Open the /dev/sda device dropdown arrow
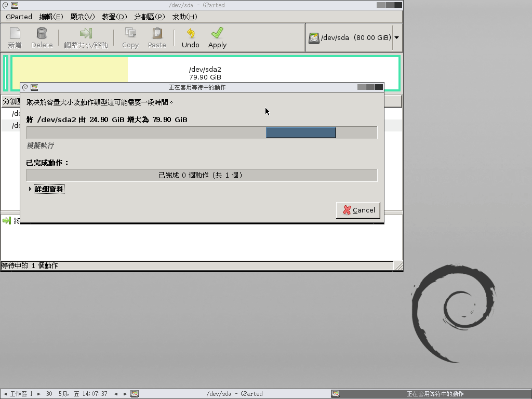Image resolution: width=532 pixels, height=399 pixels. pyautogui.click(x=396, y=38)
